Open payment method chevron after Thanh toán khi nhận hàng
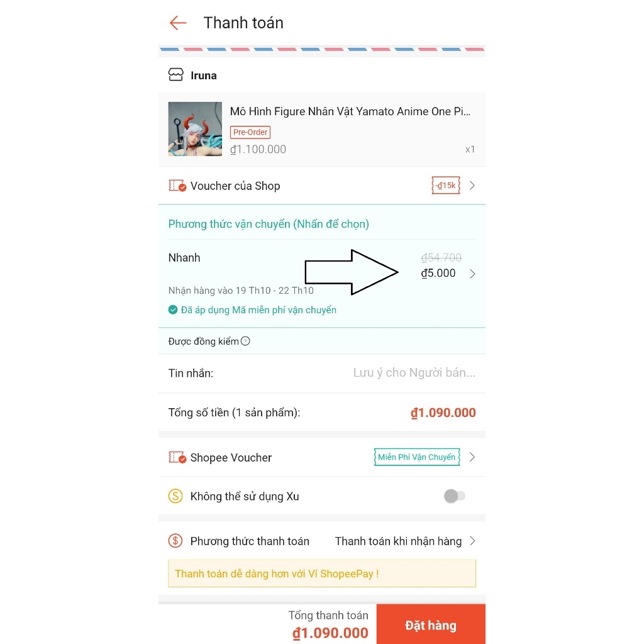The width and height of the screenshot is (644, 644). (472, 541)
